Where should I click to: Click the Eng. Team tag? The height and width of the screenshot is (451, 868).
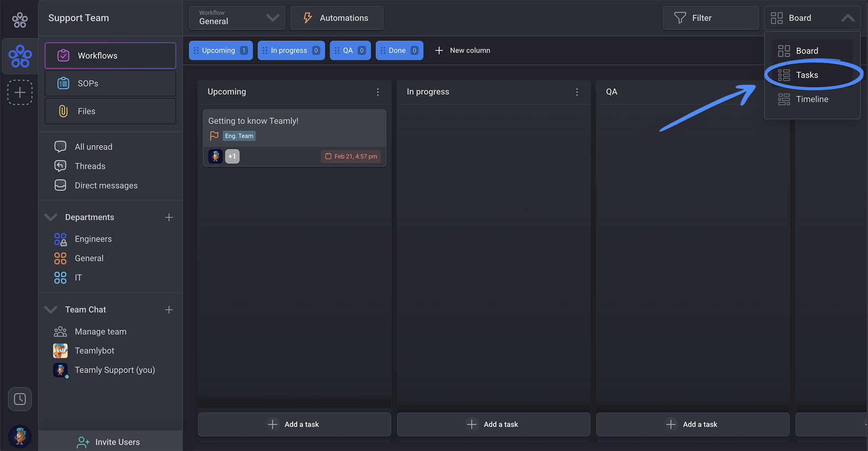tap(239, 136)
